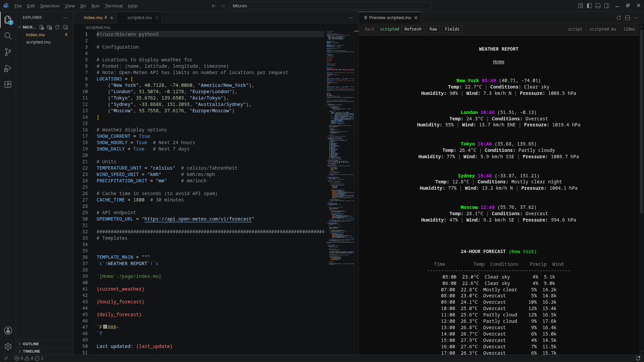Open the Run menu
The width and height of the screenshot is (644, 362).
tap(95, 6)
